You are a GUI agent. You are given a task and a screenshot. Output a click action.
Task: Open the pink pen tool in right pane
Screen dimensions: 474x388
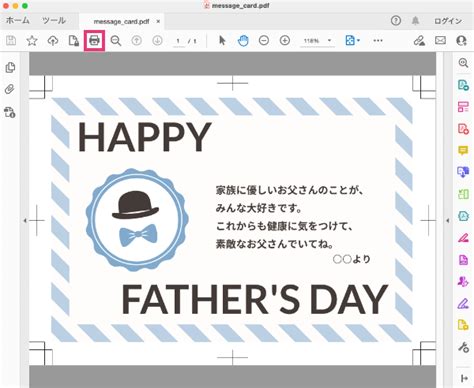(x=463, y=238)
